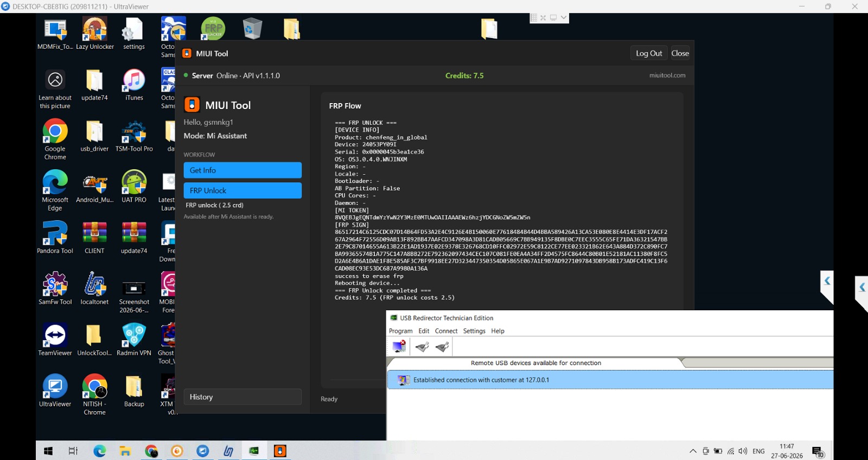Select the UnlockTool... folder icon
Image resolution: width=868 pixels, height=460 pixels.
[x=94, y=340]
